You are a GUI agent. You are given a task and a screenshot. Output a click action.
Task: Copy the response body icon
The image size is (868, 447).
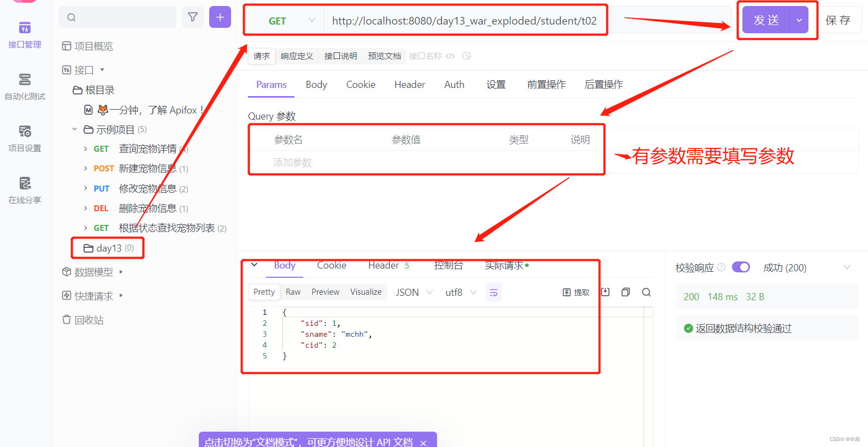[x=625, y=292]
